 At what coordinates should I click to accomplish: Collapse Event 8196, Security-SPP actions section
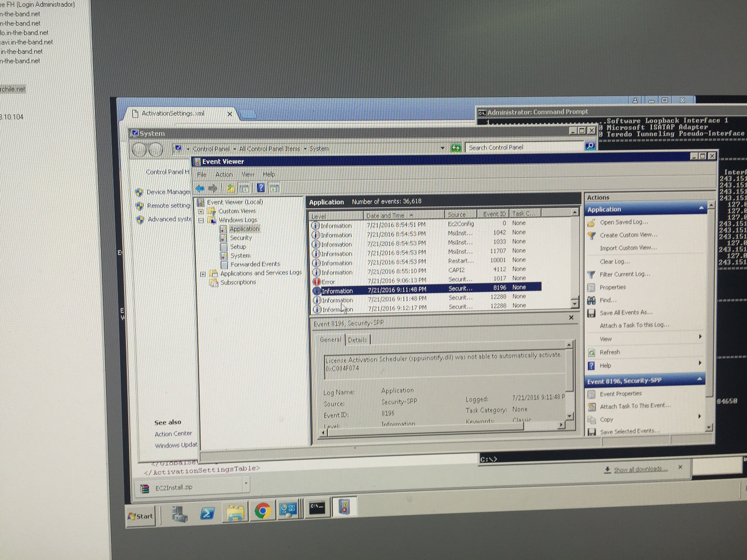[x=699, y=379]
